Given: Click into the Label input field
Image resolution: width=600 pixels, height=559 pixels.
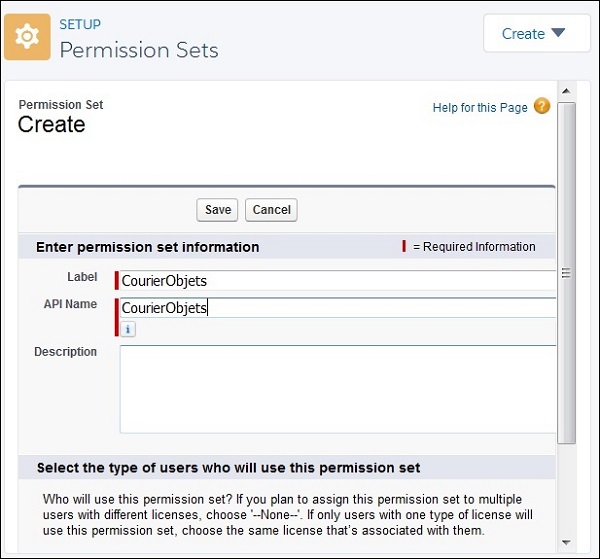Looking at the screenshot, I should coord(335,280).
